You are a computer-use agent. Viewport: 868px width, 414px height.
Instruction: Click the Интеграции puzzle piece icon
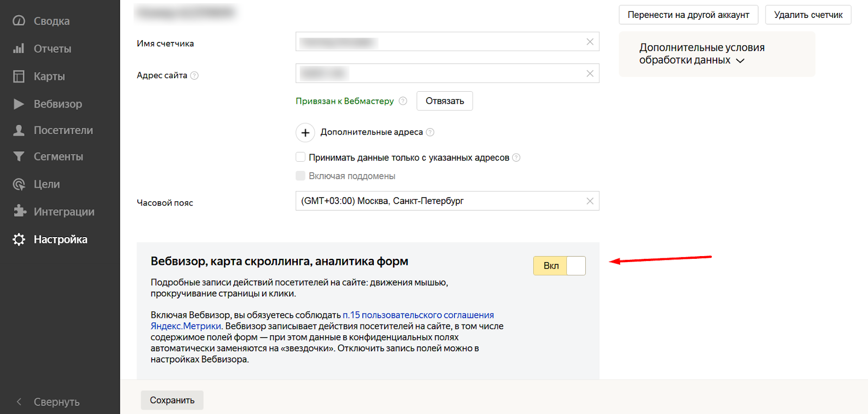tap(20, 211)
